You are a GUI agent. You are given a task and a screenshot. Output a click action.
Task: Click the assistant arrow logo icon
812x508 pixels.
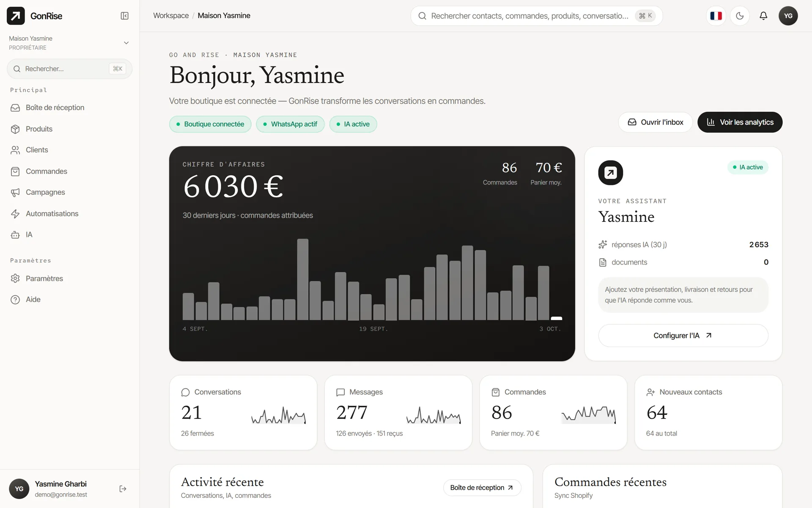point(611,173)
